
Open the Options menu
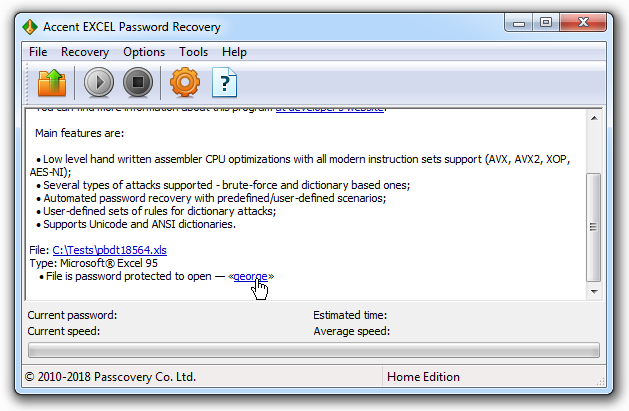pos(144,52)
